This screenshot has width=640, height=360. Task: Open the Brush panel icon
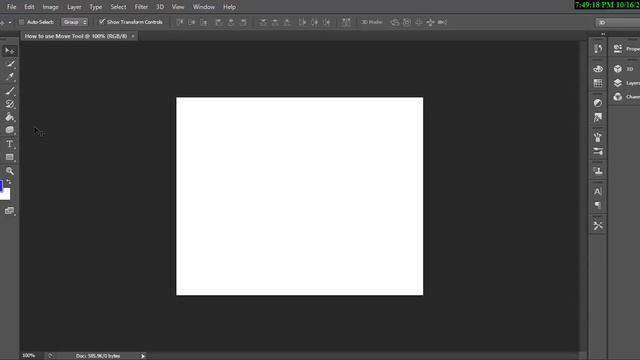(598, 138)
